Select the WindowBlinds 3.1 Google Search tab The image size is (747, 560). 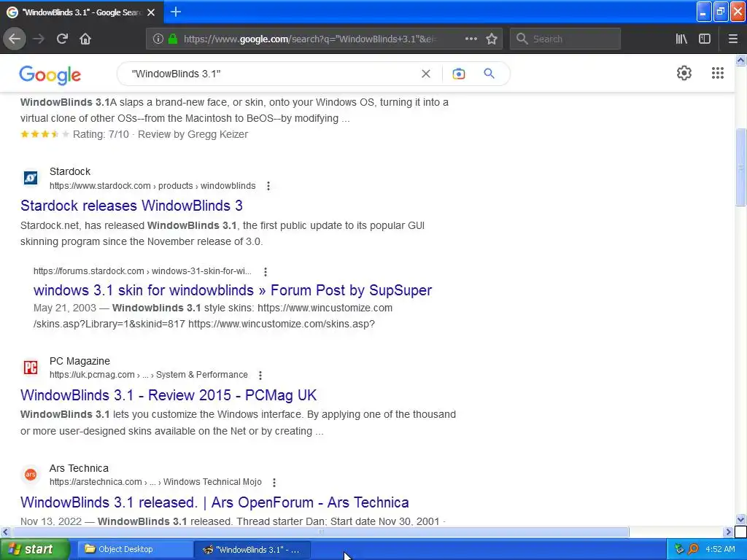(x=82, y=12)
